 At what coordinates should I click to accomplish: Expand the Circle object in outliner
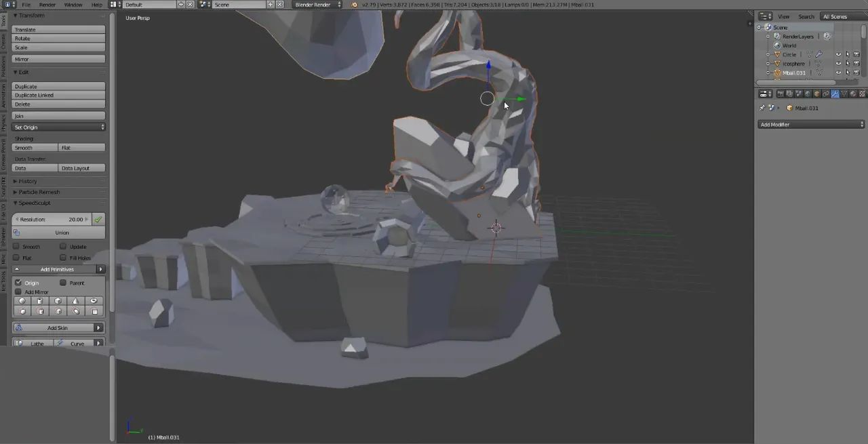pyautogui.click(x=768, y=54)
